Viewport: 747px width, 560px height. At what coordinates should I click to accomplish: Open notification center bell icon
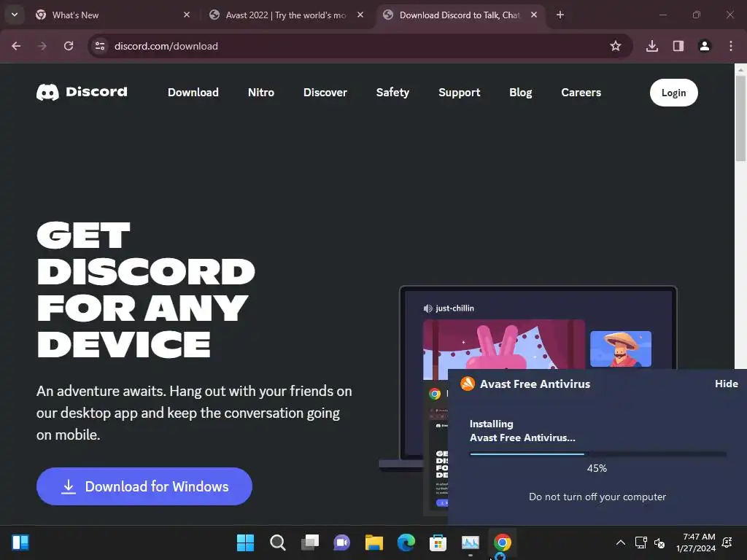click(x=727, y=542)
